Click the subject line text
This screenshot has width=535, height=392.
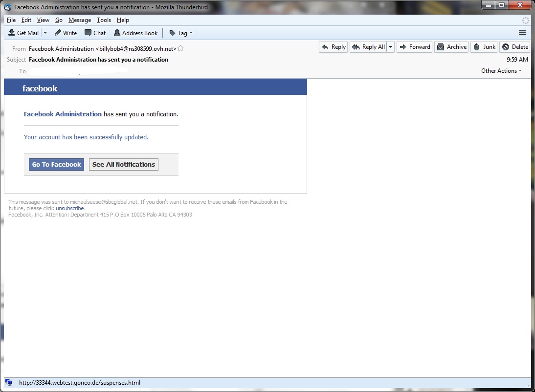99,59
